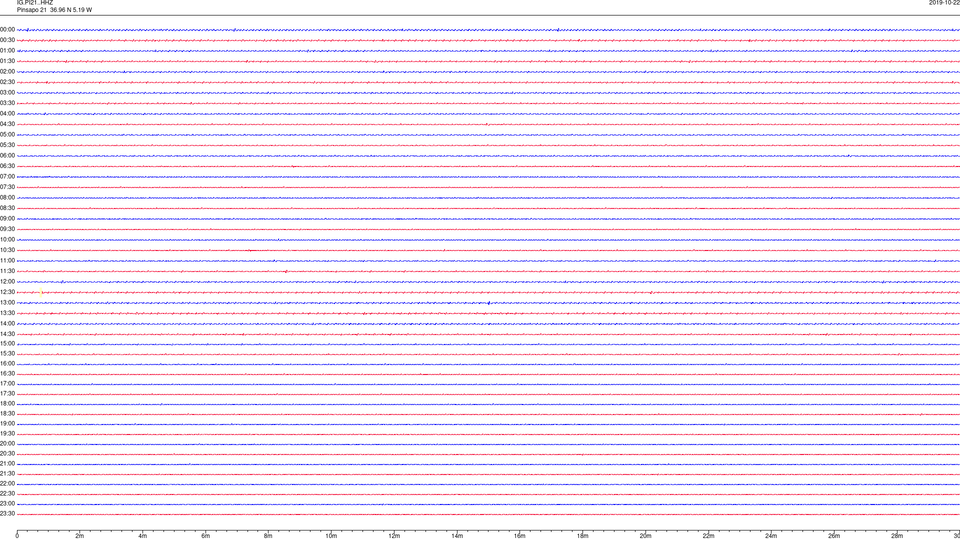Click the 4m tick label on the axis
Viewport: 960px width, 540px height.
click(x=143, y=536)
